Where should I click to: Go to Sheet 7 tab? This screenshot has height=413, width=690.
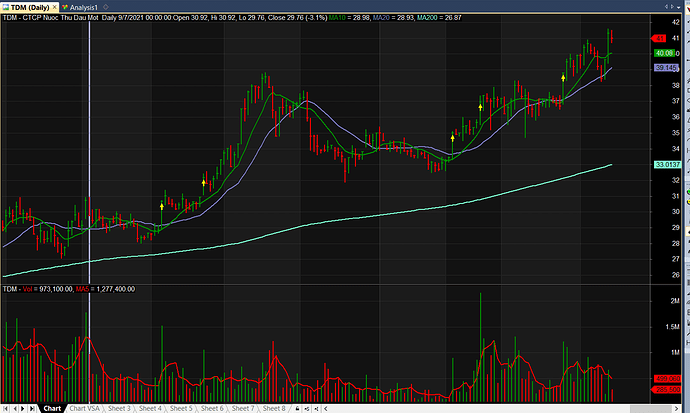[243, 408]
